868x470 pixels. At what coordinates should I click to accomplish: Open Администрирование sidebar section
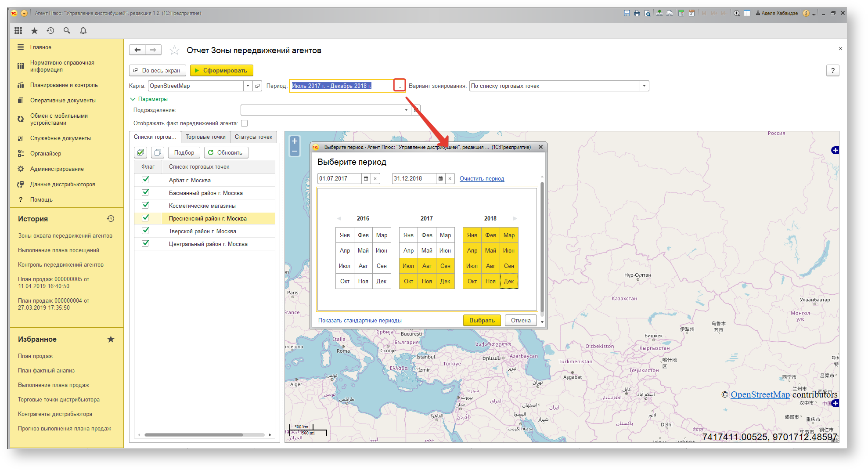[x=57, y=169]
